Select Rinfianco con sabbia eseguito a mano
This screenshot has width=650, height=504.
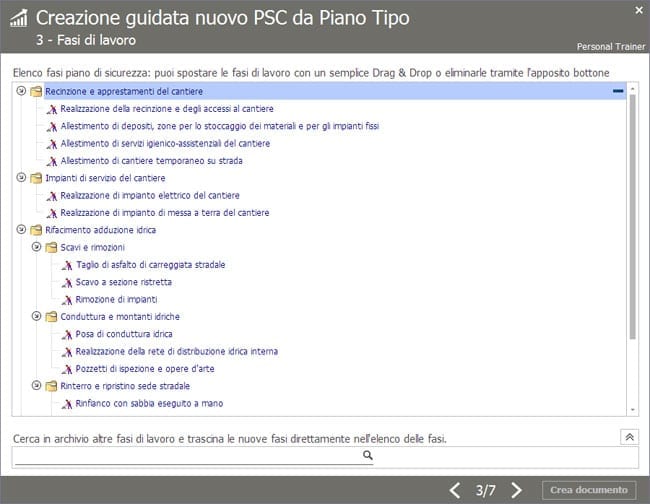tap(149, 403)
